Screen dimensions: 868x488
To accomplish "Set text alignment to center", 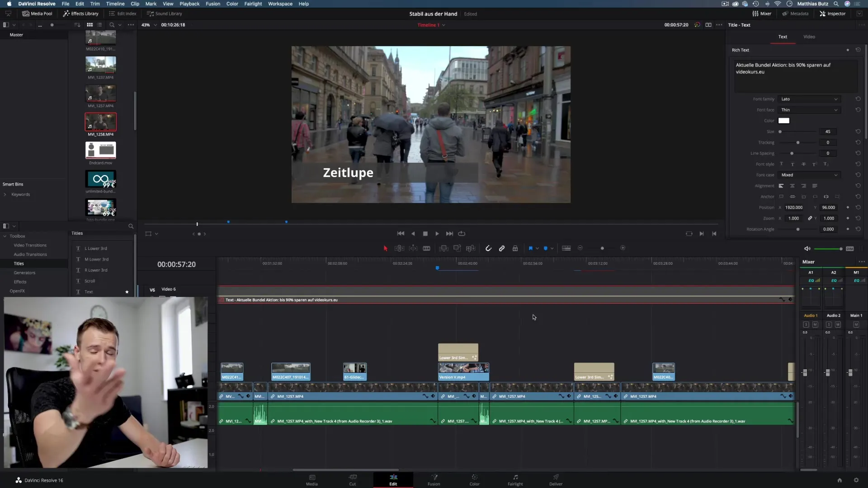I will [792, 186].
